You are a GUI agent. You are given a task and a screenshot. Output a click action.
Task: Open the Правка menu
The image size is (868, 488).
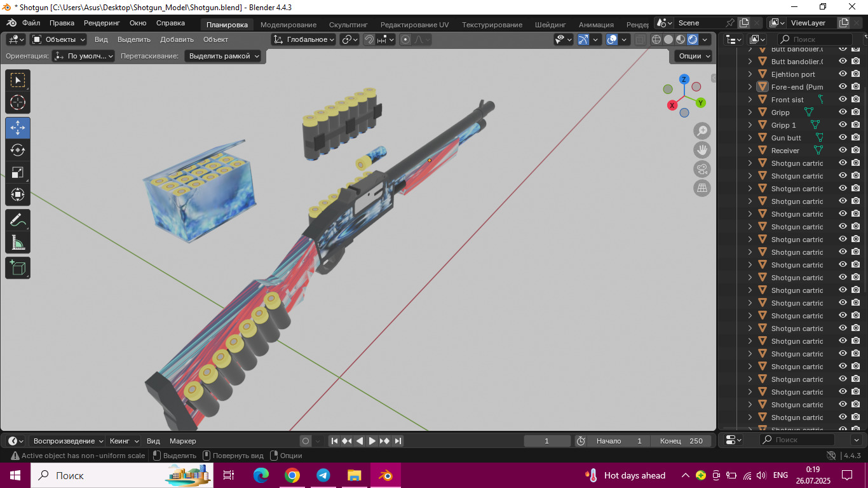[x=62, y=23]
